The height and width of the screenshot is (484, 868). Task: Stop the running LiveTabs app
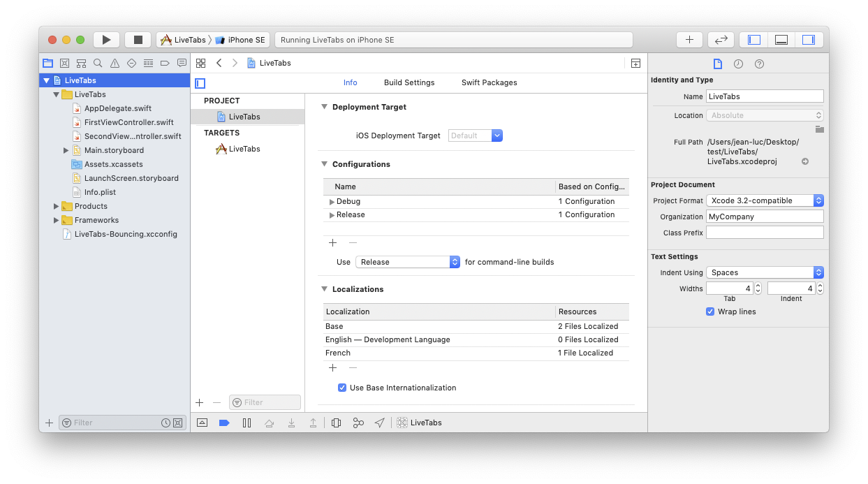(138, 40)
